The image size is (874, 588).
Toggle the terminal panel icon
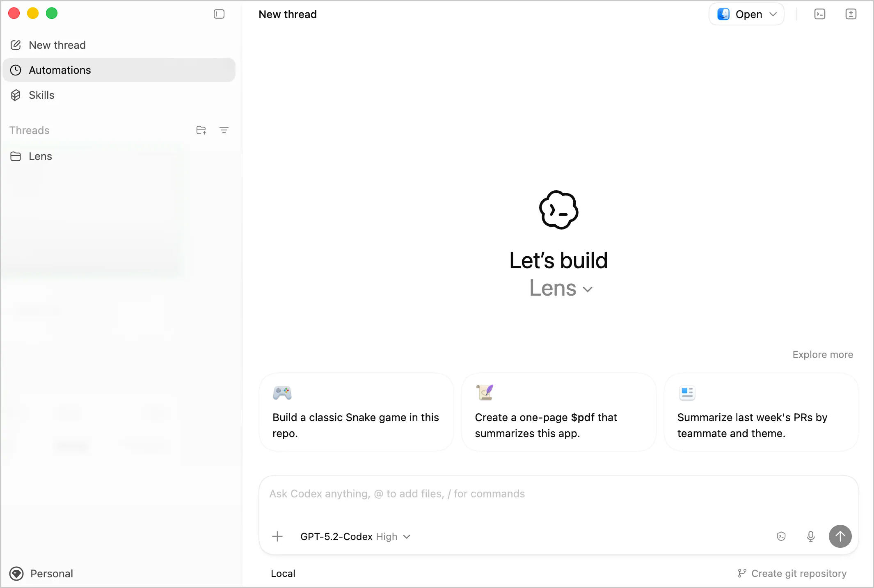819,14
